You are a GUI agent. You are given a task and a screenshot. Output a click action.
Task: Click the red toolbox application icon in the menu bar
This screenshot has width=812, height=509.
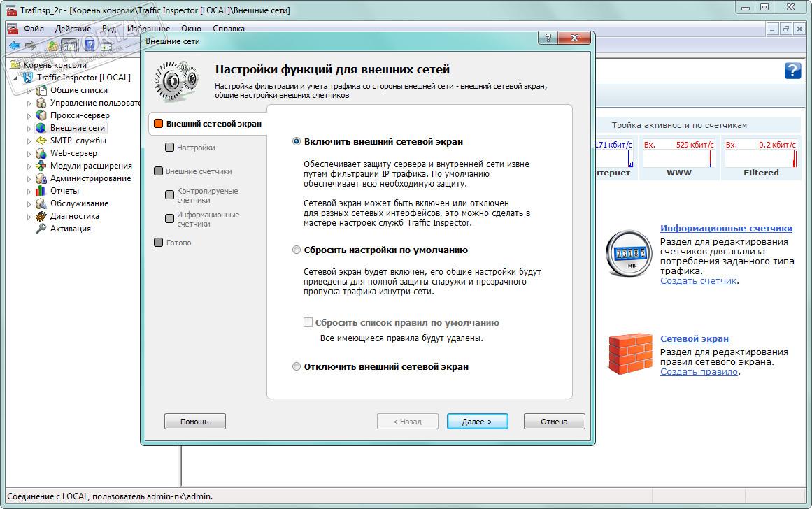pos(12,28)
